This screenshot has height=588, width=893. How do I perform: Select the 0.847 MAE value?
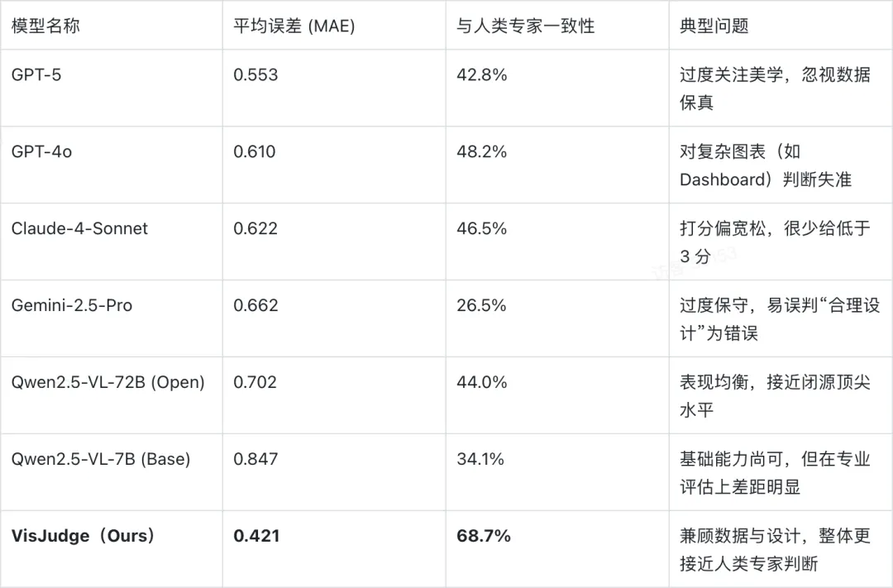coord(255,459)
